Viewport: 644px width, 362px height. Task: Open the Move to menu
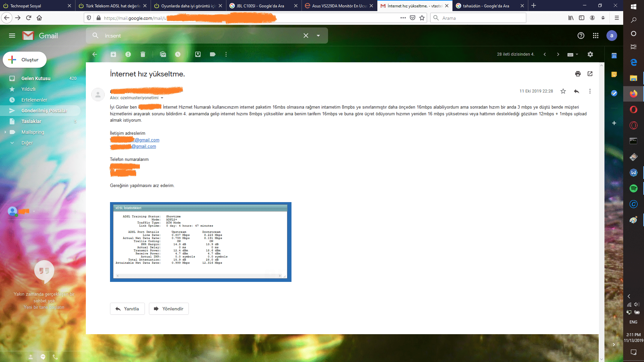click(198, 54)
